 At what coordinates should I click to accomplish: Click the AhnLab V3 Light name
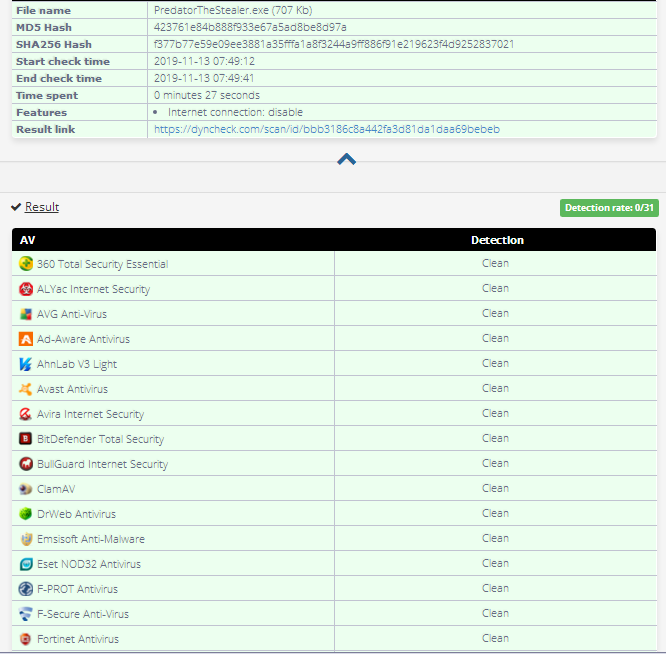point(77,364)
